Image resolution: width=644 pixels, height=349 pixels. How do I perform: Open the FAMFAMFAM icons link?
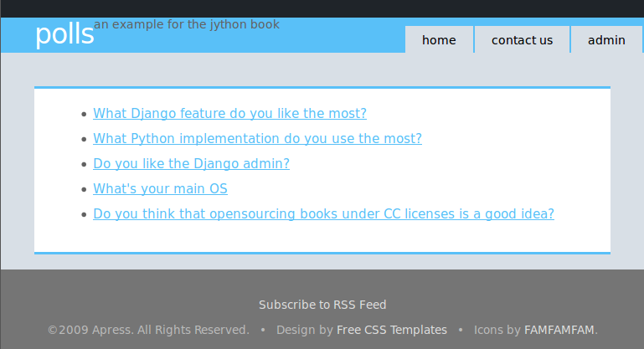coord(560,330)
